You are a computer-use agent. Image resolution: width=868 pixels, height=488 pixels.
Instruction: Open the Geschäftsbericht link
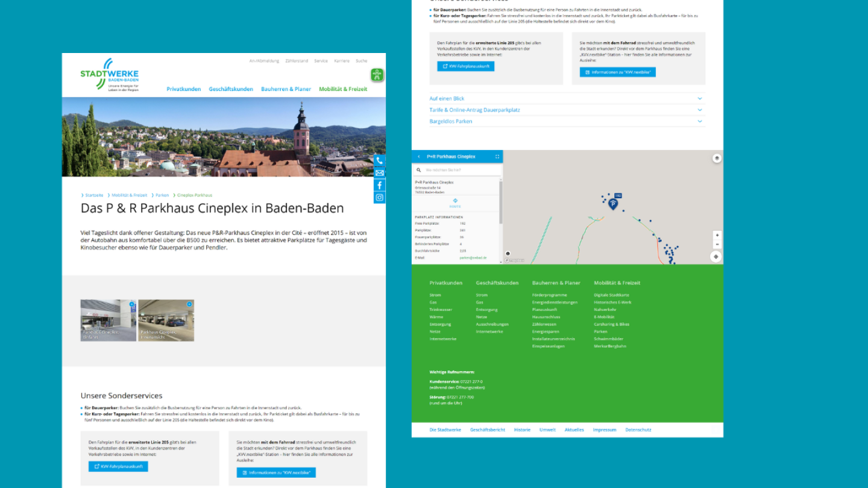click(x=488, y=430)
